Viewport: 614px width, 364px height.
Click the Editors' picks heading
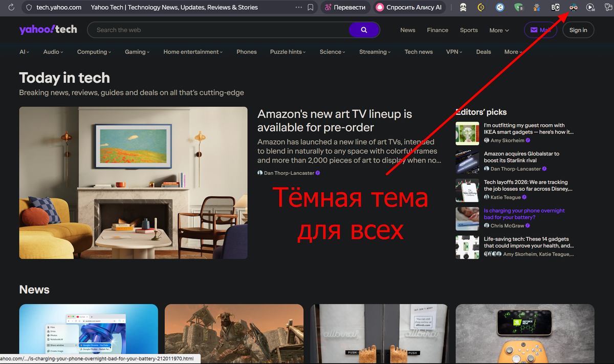pos(481,112)
